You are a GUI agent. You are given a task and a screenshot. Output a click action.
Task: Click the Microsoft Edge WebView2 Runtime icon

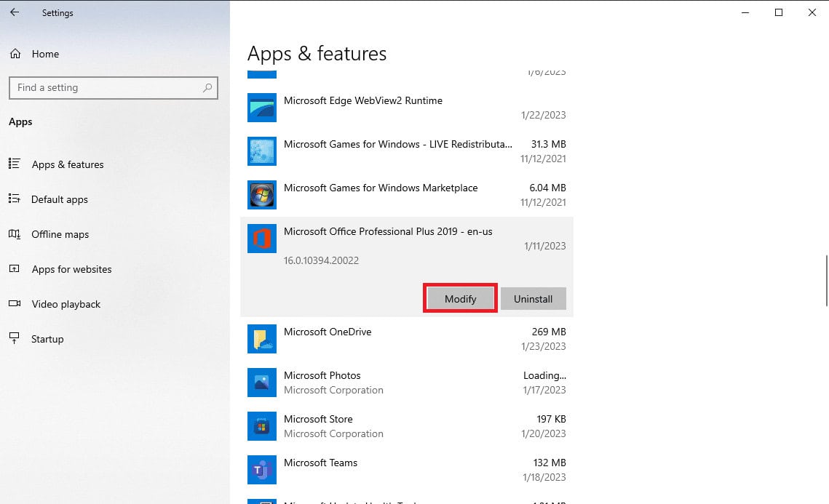[x=262, y=108]
